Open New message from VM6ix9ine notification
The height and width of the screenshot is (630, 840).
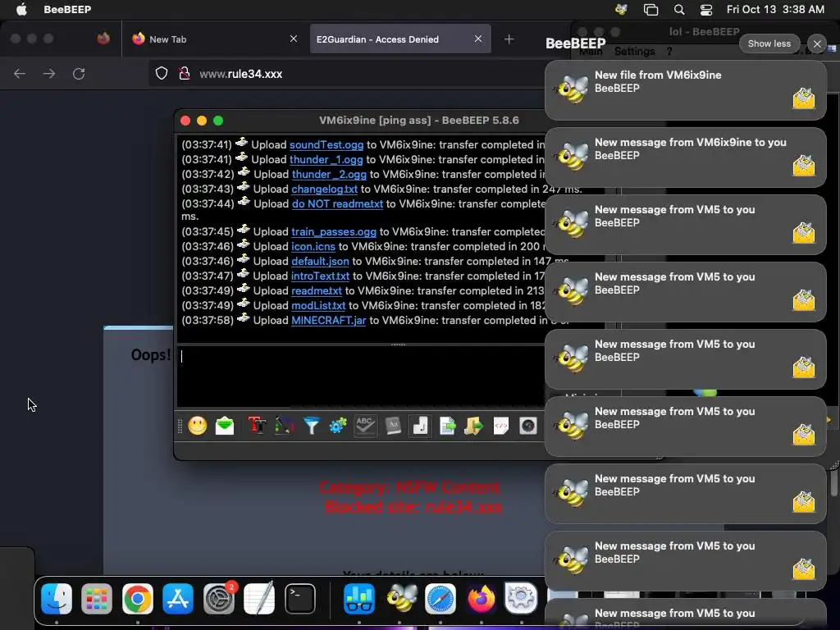(685, 157)
